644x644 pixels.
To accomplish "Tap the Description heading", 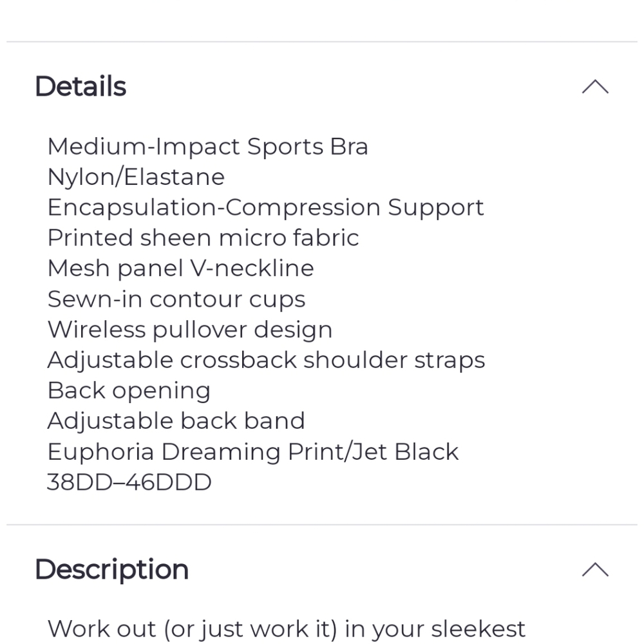I will point(111,569).
